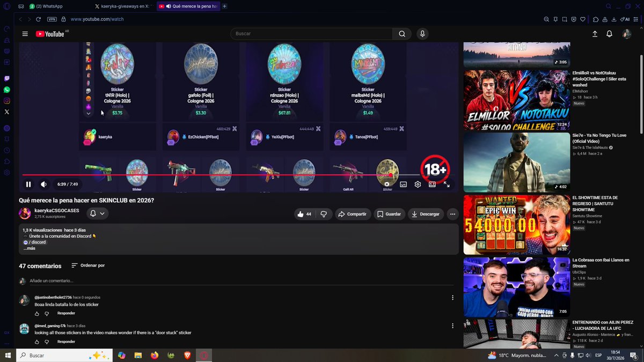Open options for justinobertholet2736 comment
The width and height of the screenshot is (644, 362).
(x=452, y=298)
